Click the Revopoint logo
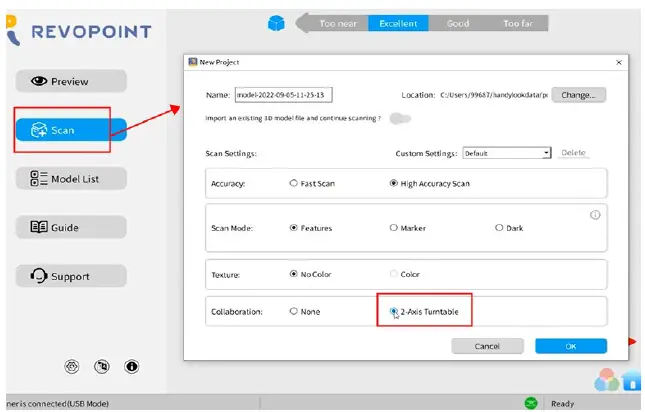 (79, 31)
